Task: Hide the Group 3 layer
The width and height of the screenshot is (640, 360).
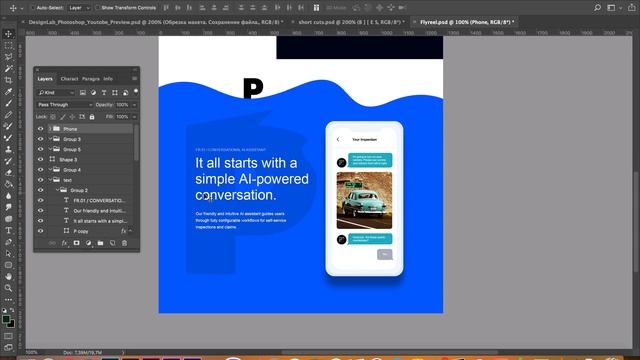Action: click(40, 139)
